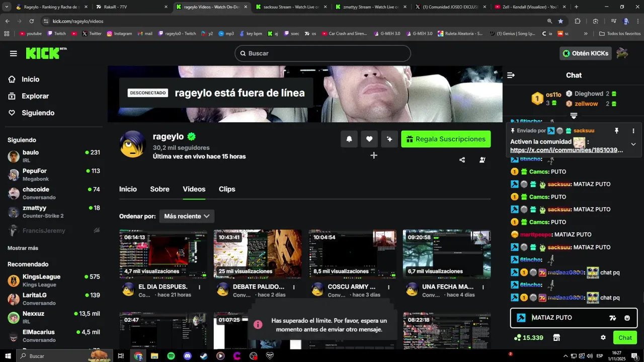Open the three-dot menu on the pinned message
The height and width of the screenshot is (362, 644).
[633, 131]
